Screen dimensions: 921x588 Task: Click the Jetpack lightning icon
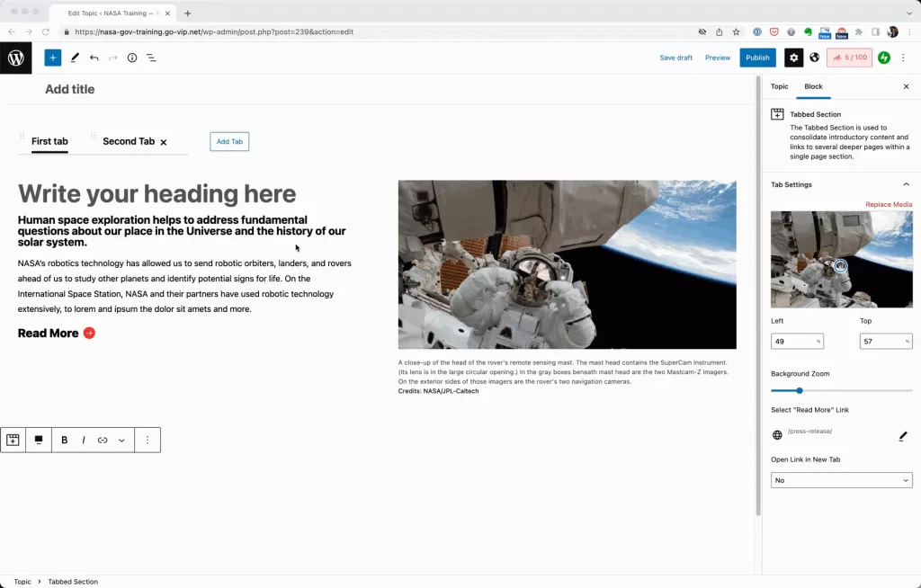click(x=884, y=58)
